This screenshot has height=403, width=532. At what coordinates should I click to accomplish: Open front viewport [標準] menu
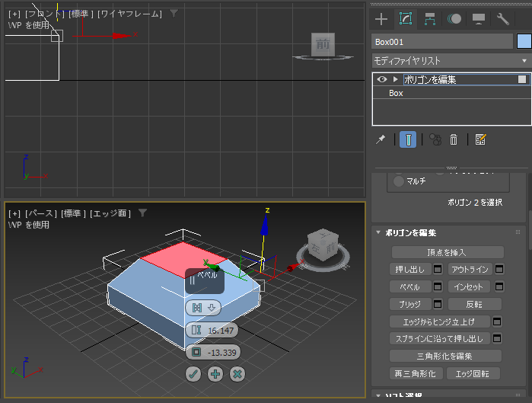81,14
